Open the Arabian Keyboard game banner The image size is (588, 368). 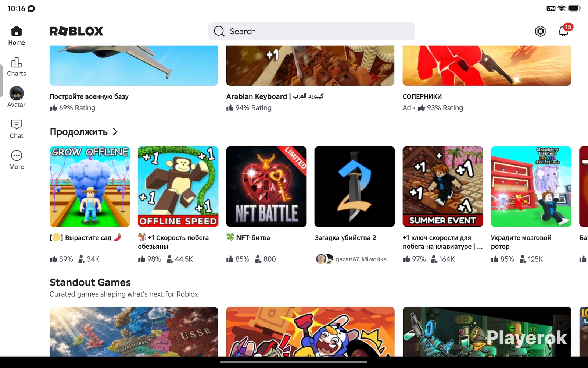310,66
